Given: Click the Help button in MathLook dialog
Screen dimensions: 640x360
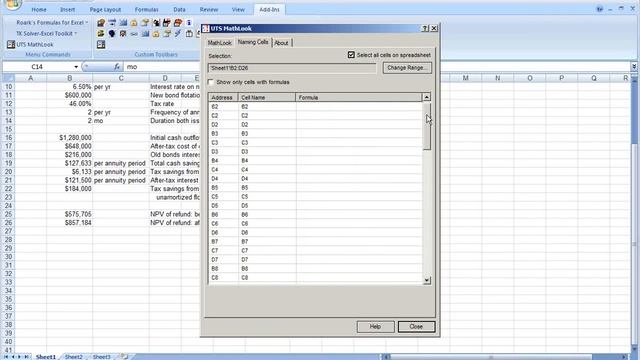Looking at the screenshot, I should click(376, 327).
